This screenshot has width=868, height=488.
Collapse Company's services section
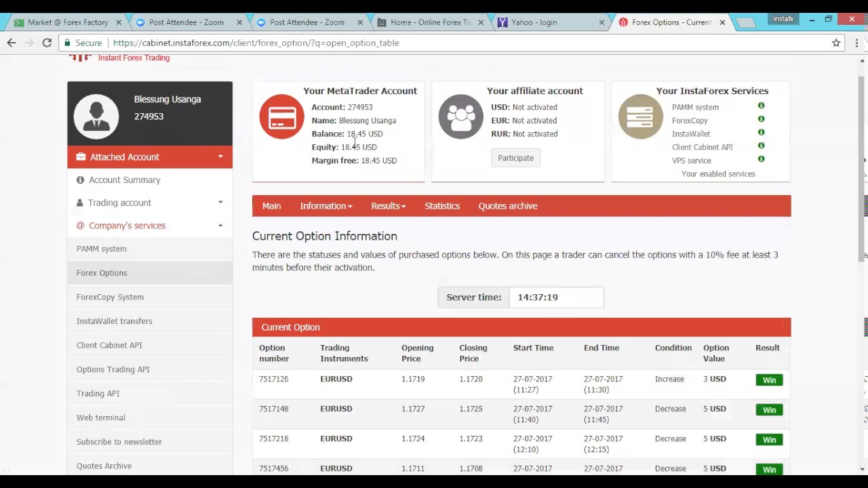[x=150, y=226]
